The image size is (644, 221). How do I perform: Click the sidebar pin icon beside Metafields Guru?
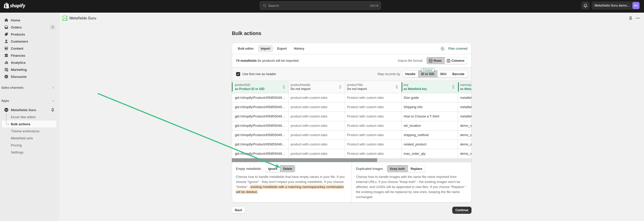pyautogui.click(x=52, y=110)
